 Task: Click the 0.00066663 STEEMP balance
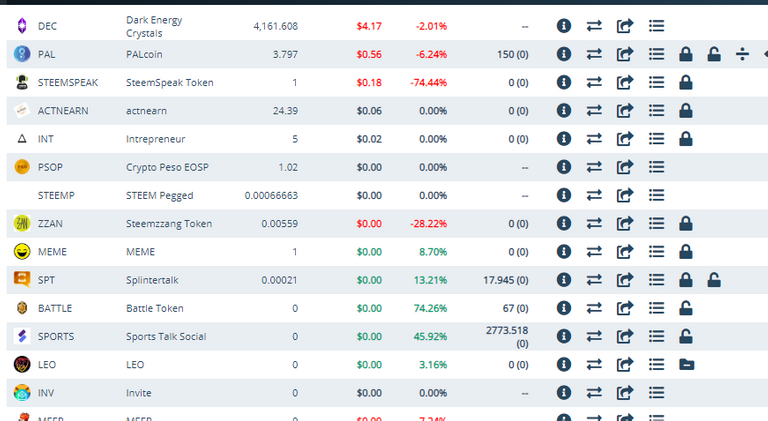point(271,195)
